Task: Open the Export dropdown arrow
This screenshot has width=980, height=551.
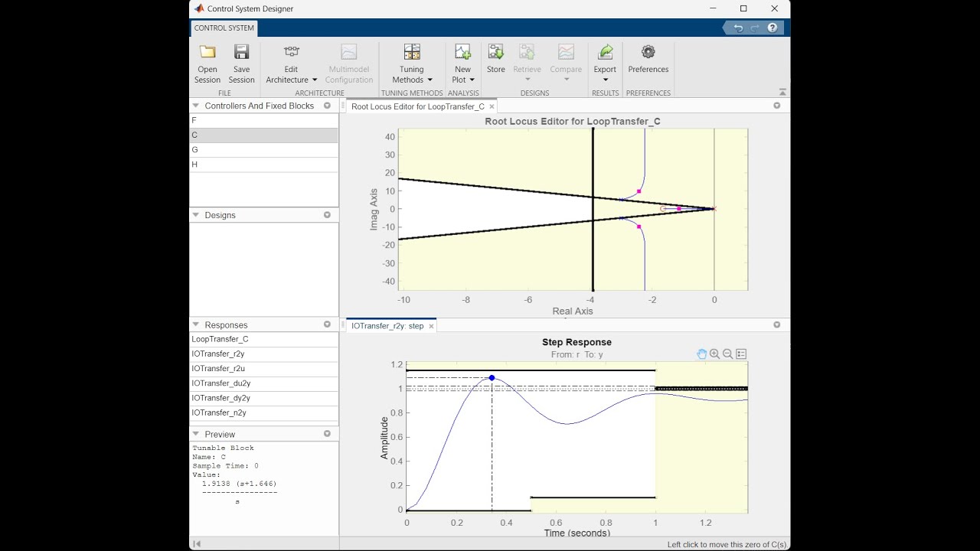Action: 605,80
